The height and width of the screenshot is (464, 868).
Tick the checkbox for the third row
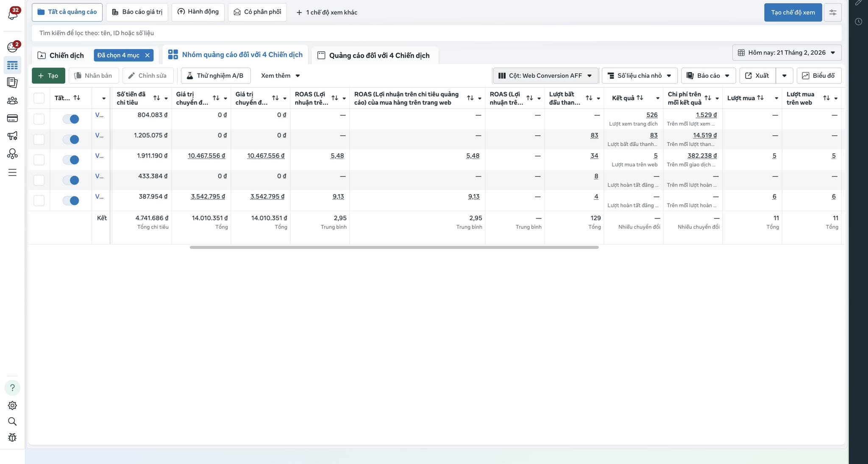(x=39, y=160)
